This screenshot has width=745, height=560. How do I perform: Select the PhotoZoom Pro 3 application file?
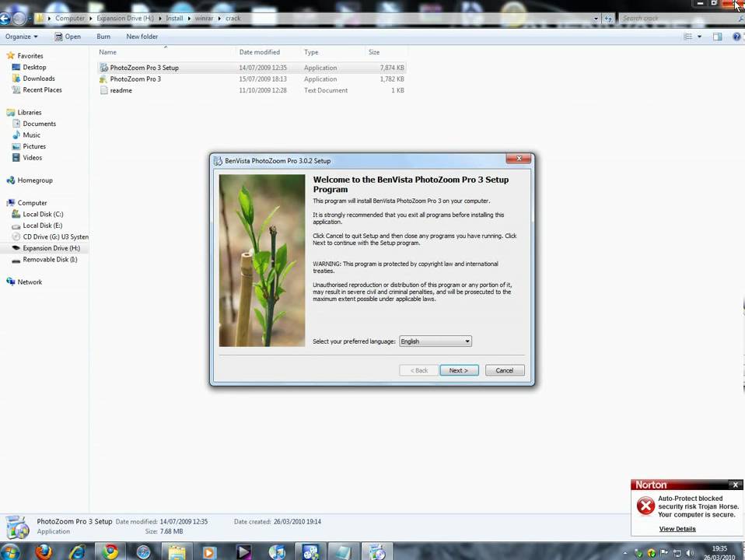pos(252,79)
